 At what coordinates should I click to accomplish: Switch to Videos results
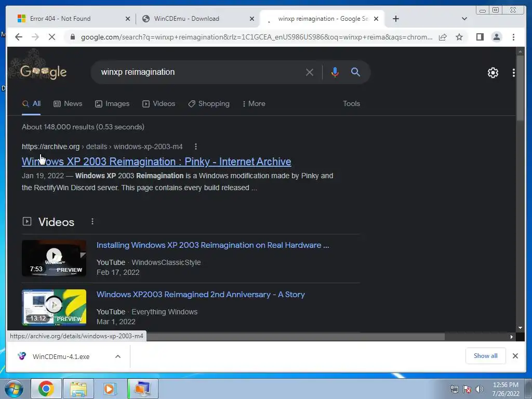tap(159, 104)
